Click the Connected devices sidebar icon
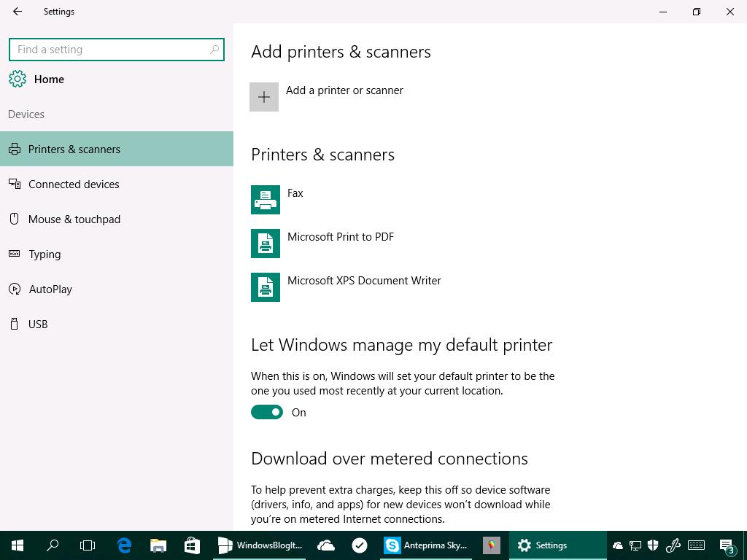Viewport: 747px width, 560px height. point(15,184)
